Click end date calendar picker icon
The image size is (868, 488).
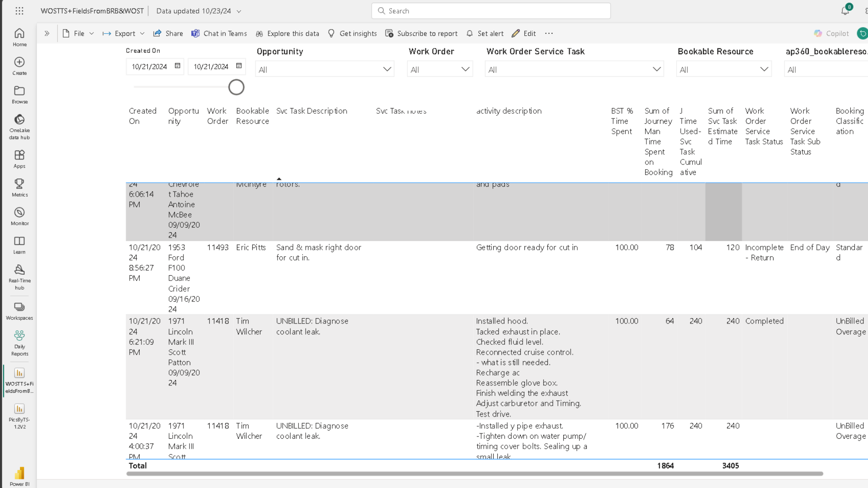coord(239,66)
